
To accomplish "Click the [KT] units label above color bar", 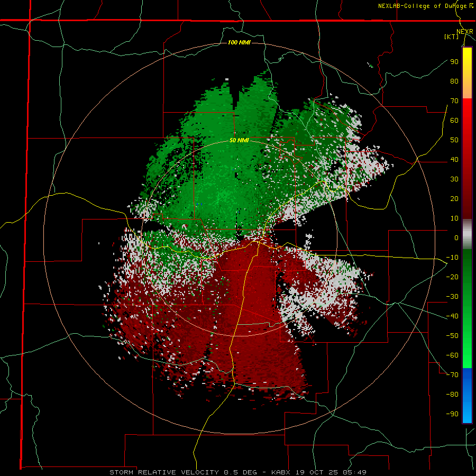I will click(451, 36).
